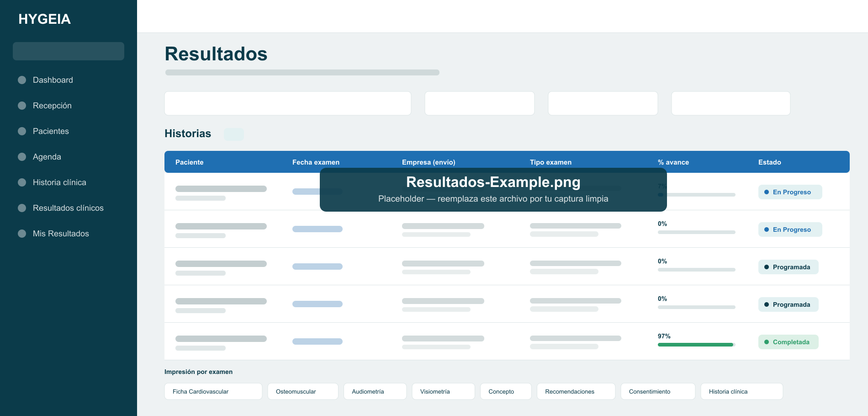Click the Tipo examen column header
This screenshot has height=416, width=868.
pos(550,162)
